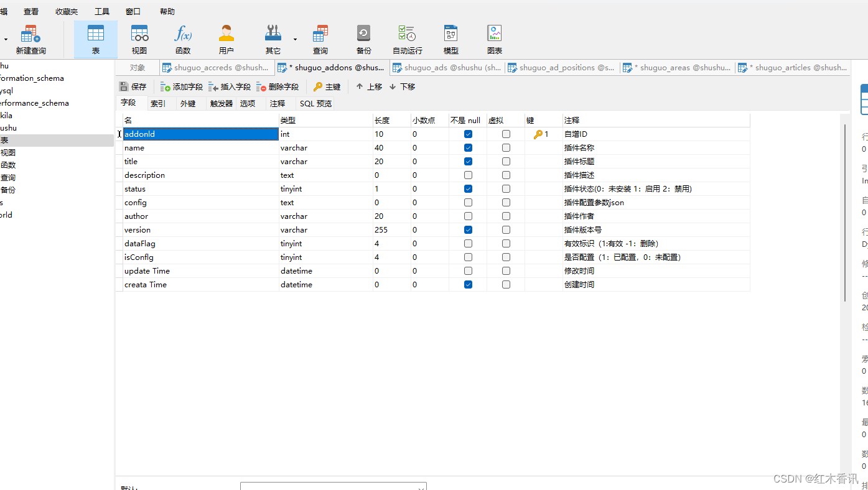
Task: Expand the dropdown arrow next to 其它
Action: point(295,39)
